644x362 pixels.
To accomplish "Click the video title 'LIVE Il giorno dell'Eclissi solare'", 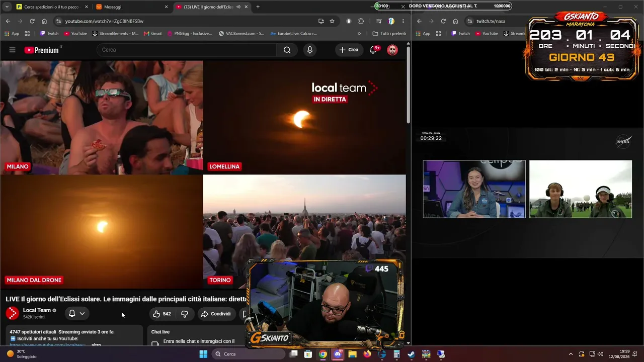I will [126, 299].
